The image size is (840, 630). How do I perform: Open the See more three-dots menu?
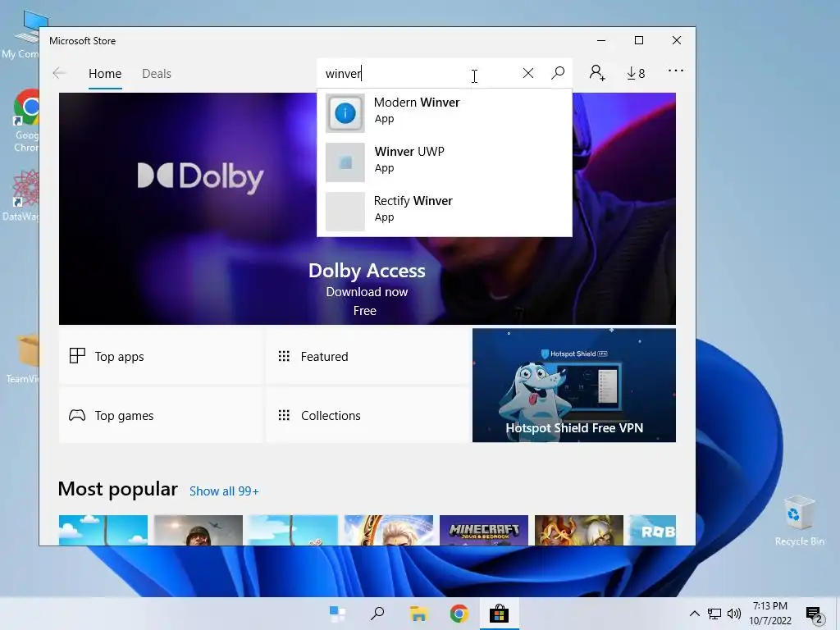(676, 71)
